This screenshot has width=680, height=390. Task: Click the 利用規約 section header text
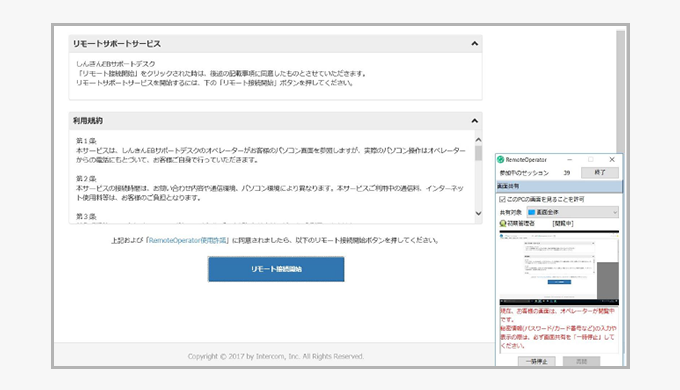(88, 121)
